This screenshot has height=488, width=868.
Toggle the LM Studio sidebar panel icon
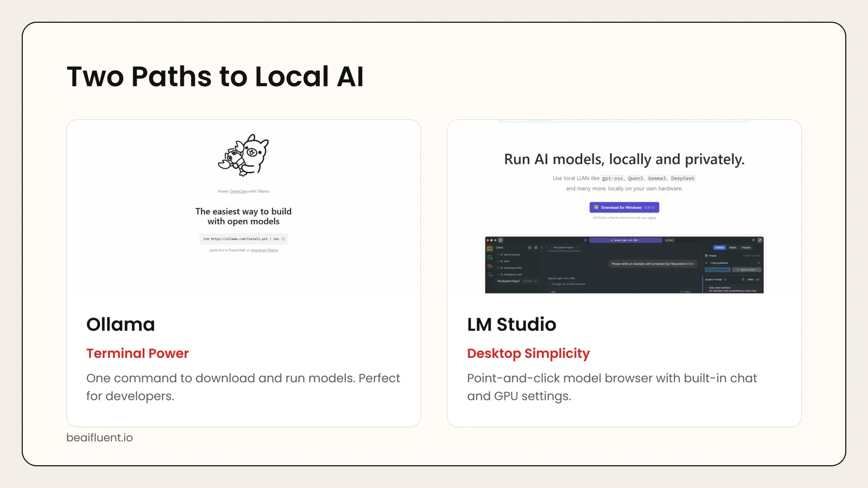(500, 240)
